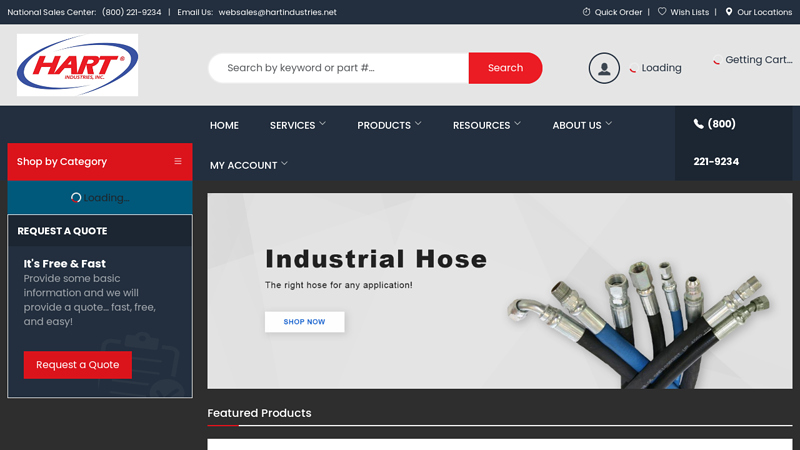Click the Wish Lists heart icon

(662, 12)
